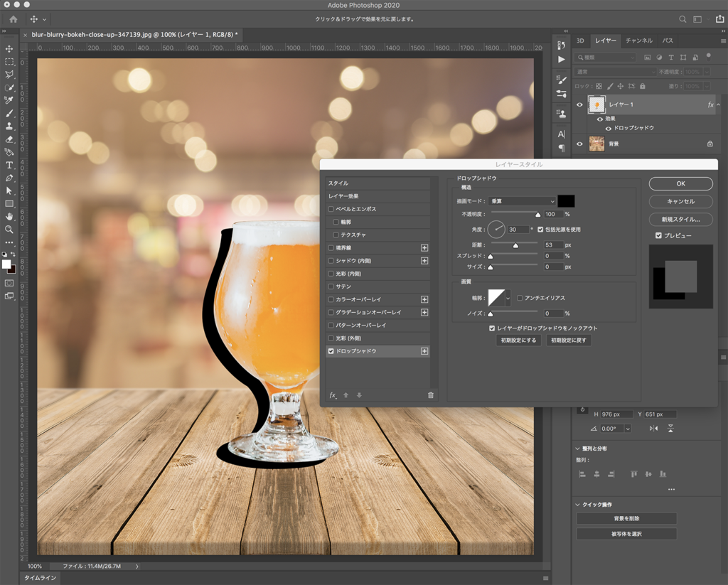
Task: Switch to the パス (Paths) tab
Action: (x=667, y=41)
